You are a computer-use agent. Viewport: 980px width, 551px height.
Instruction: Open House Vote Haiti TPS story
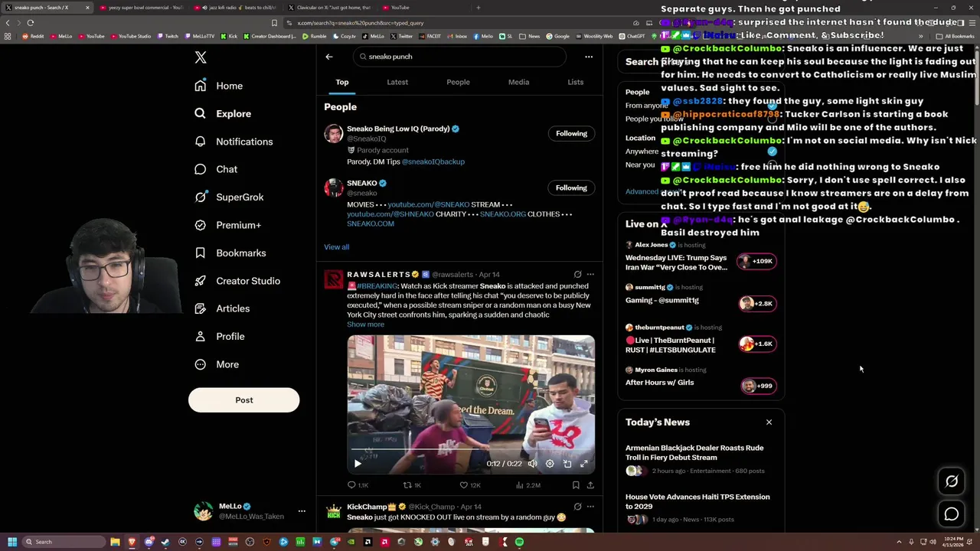click(697, 501)
